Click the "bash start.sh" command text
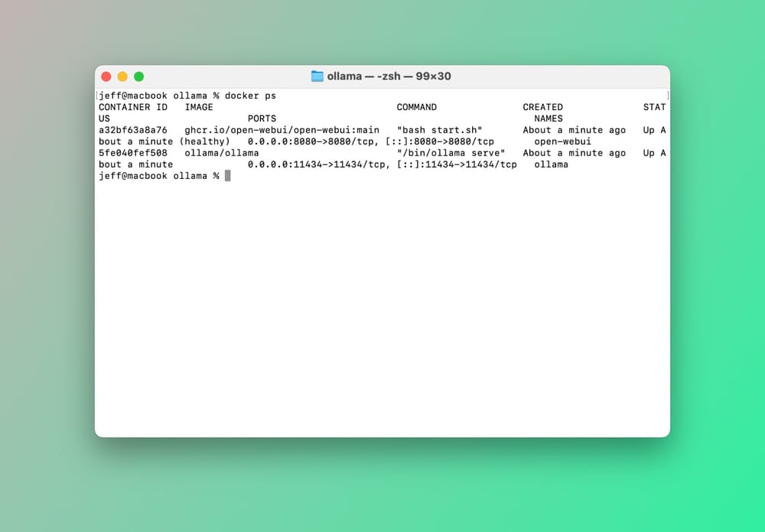This screenshot has height=532, width=765. pyautogui.click(x=439, y=130)
